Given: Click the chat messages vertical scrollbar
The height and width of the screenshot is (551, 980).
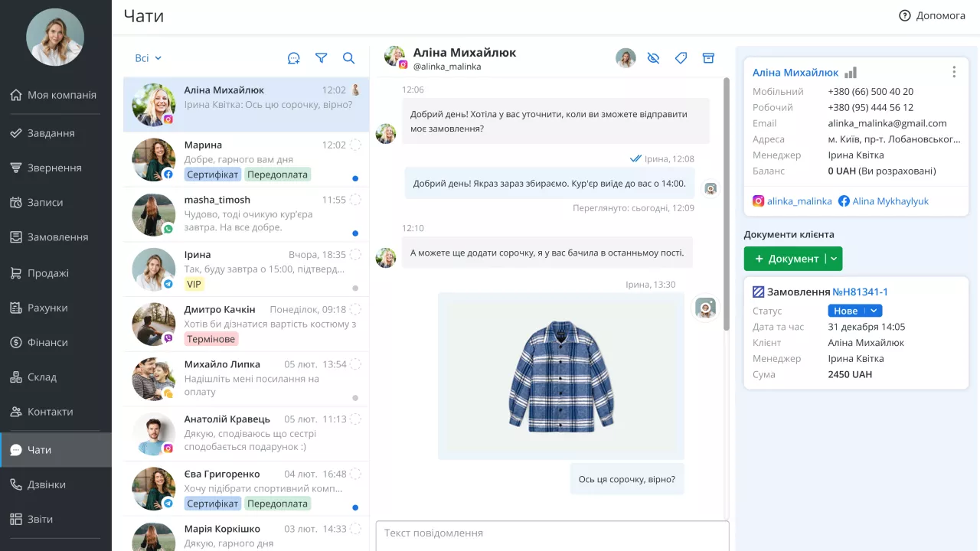Looking at the screenshot, I should [x=727, y=204].
